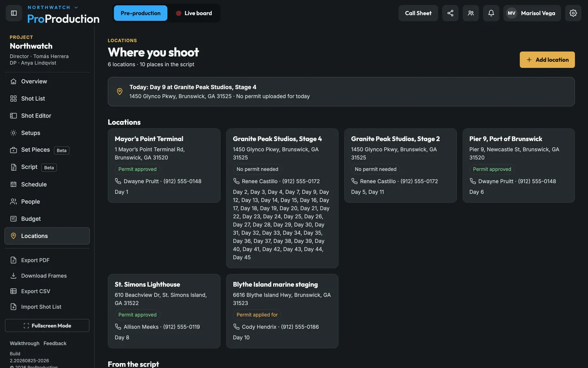Image resolution: width=588 pixels, height=368 pixels.
Task: Open the settings gear icon
Action: point(573,13)
